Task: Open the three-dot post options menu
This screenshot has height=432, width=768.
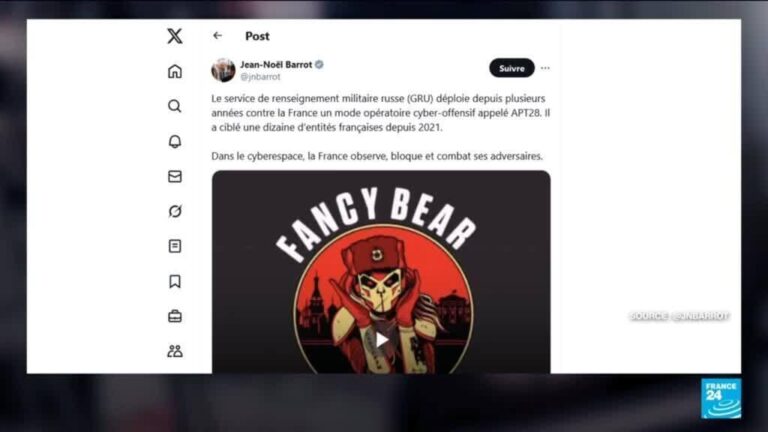Action: click(x=545, y=68)
